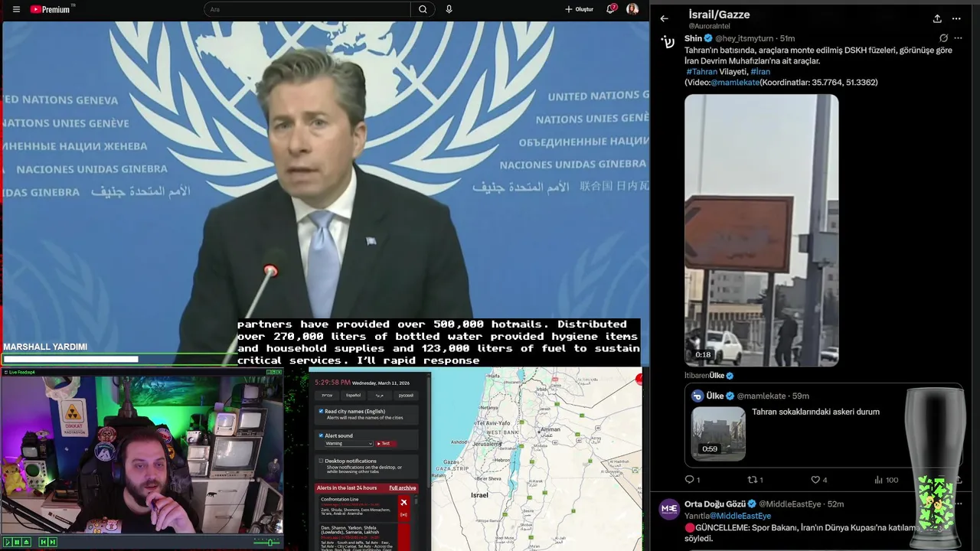Adjust the Live Feed volume slider
This screenshot has width=980, height=551.
[266, 542]
